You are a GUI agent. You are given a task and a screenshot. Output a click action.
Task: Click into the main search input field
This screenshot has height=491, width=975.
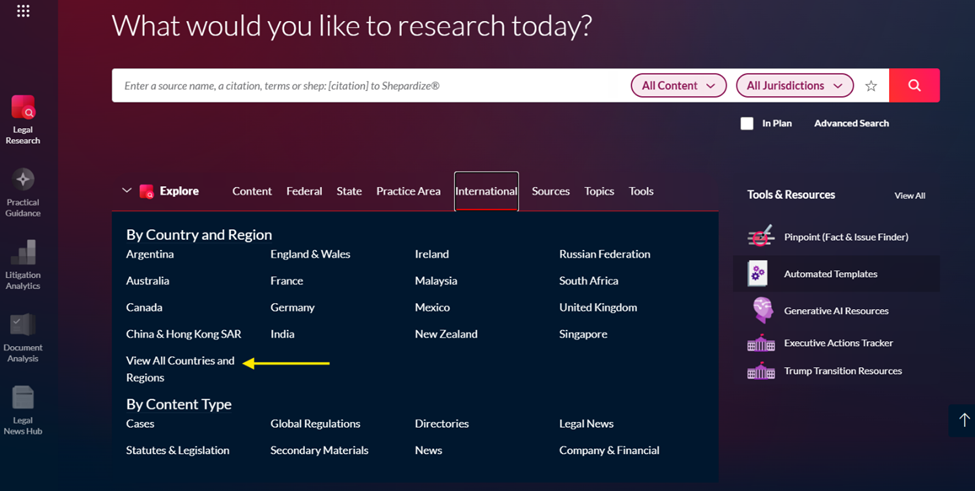click(371, 86)
